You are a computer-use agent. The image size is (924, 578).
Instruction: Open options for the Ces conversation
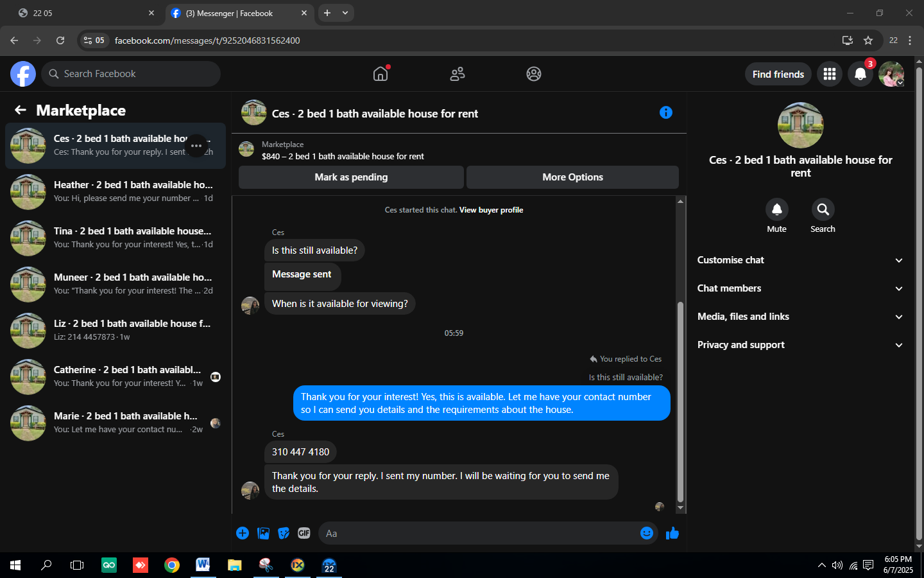(196, 146)
